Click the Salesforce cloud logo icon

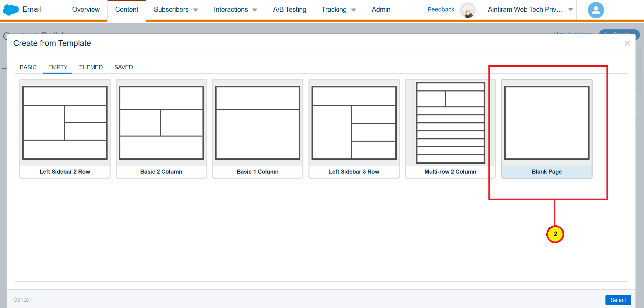pos(11,10)
